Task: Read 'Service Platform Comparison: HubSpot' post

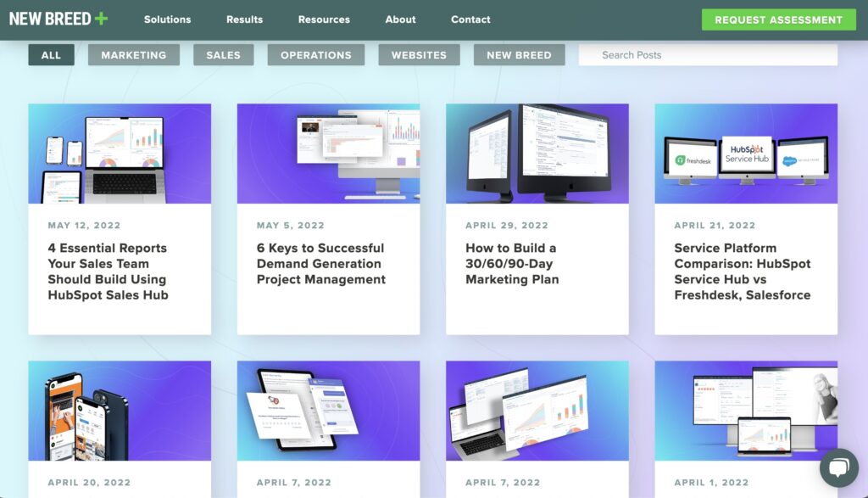Action: pos(743,271)
